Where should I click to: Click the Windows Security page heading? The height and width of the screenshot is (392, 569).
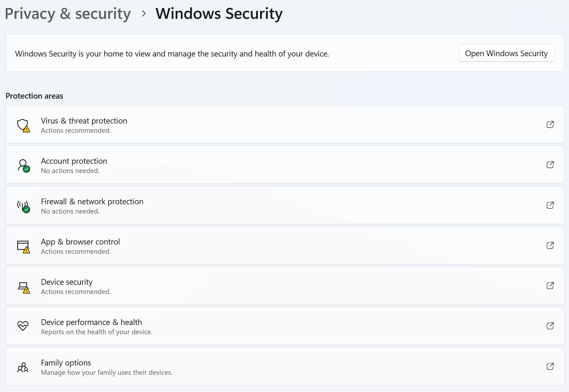click(x=219, y=13)
